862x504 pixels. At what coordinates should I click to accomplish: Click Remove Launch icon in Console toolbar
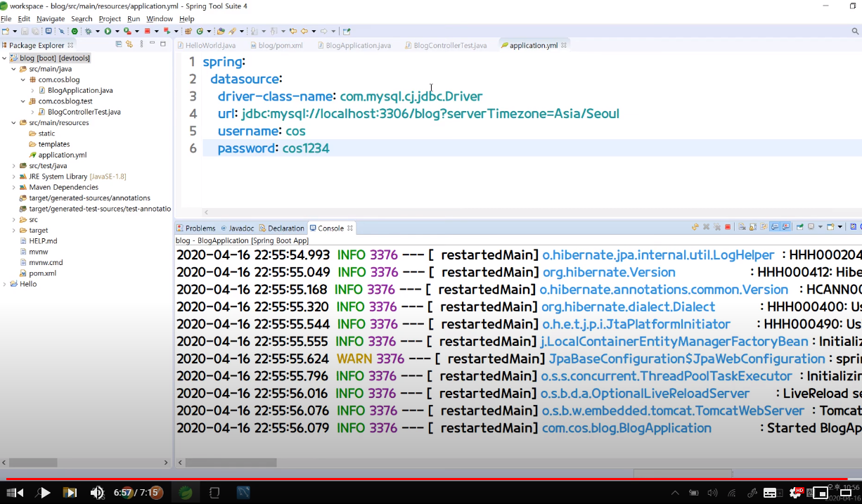(707, 227)
